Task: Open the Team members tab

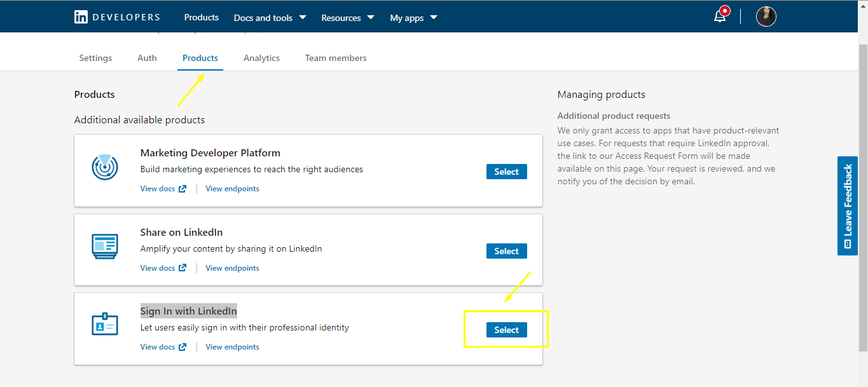Action: [x=336, y=58]
